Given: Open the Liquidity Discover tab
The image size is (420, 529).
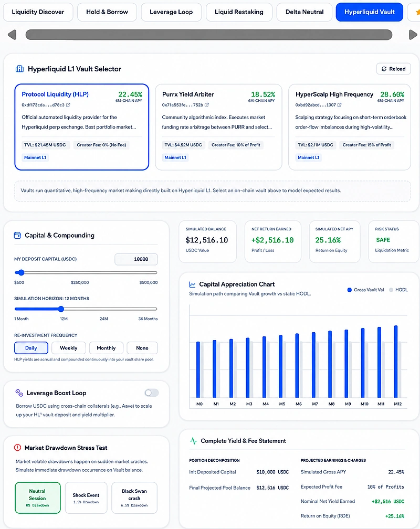Looking at the screenshot, I should pyautogui.click(x=38, y=12).
